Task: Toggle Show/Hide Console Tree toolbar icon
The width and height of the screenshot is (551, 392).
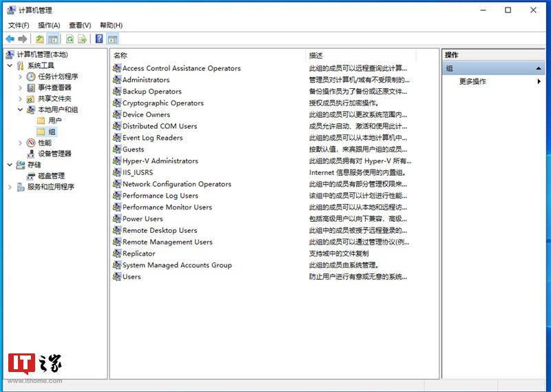Action: (x=53, y=39)
